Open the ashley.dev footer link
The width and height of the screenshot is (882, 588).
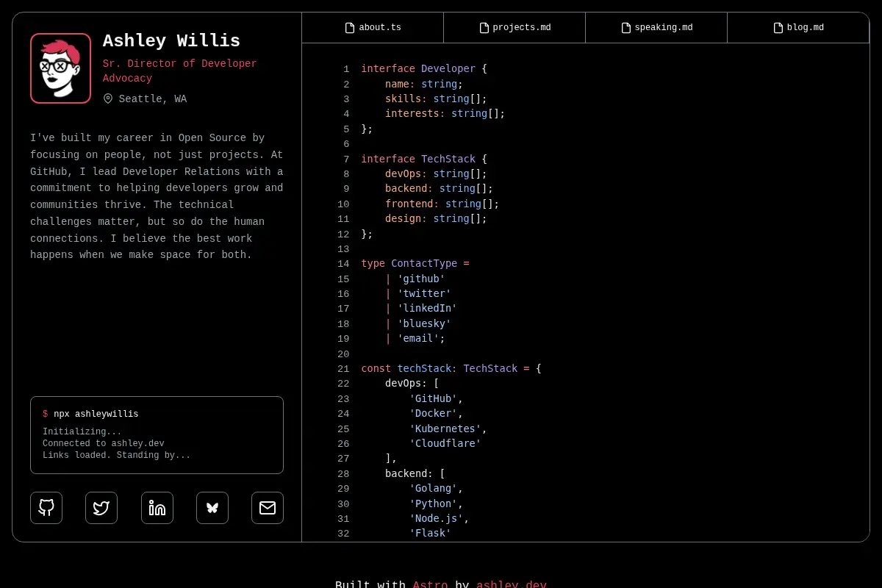512,585
